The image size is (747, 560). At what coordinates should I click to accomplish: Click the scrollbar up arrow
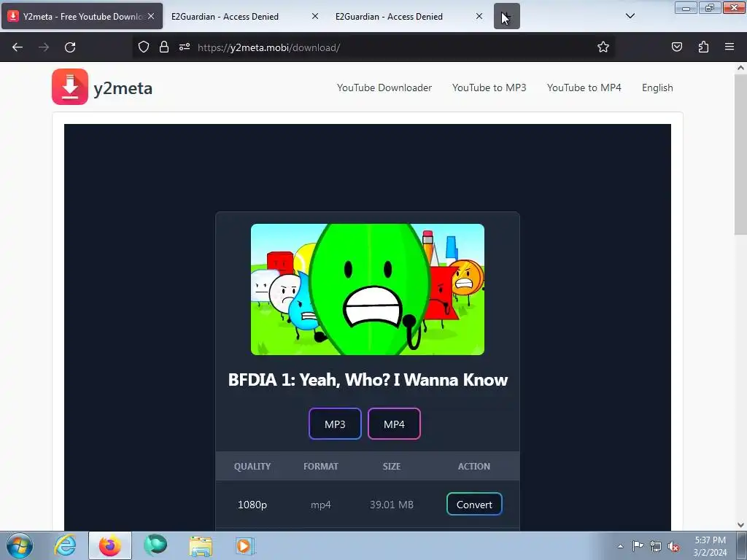tap(740, 68)
